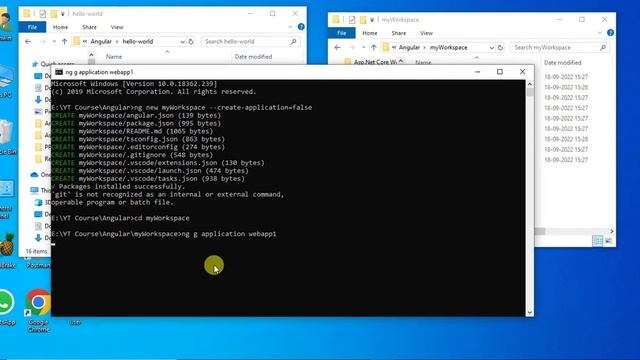Open address history dropdown in myWorkspace window
The image size is (640, 360).
(491, 47)
